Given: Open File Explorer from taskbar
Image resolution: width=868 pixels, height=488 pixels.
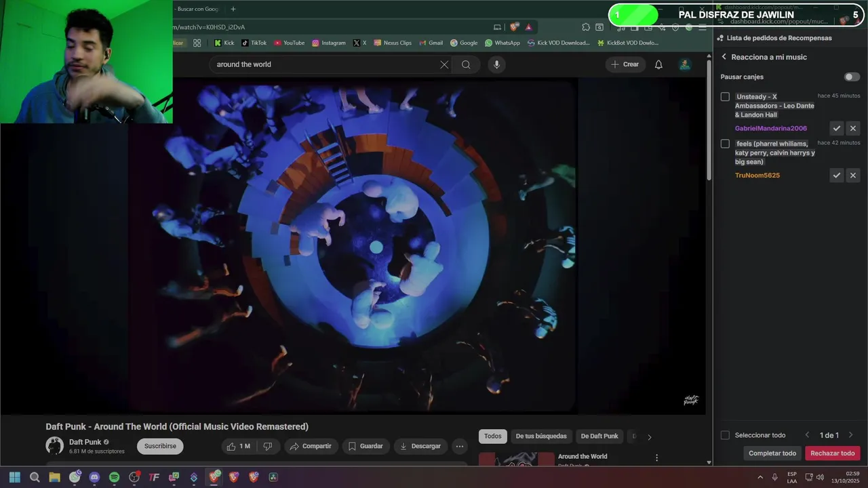Looking at the screenshot, I should [x=54, y=477].
